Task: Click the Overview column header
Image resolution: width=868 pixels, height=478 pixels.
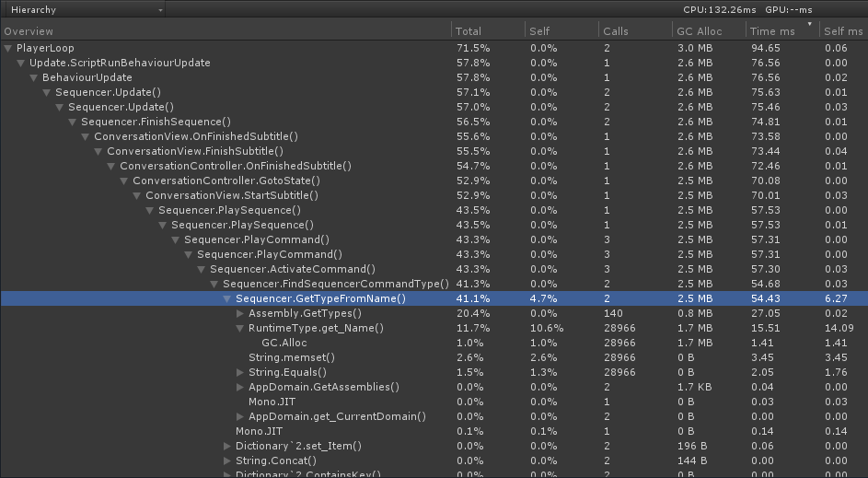Action: pyautogui.click(x=226, y=31)
